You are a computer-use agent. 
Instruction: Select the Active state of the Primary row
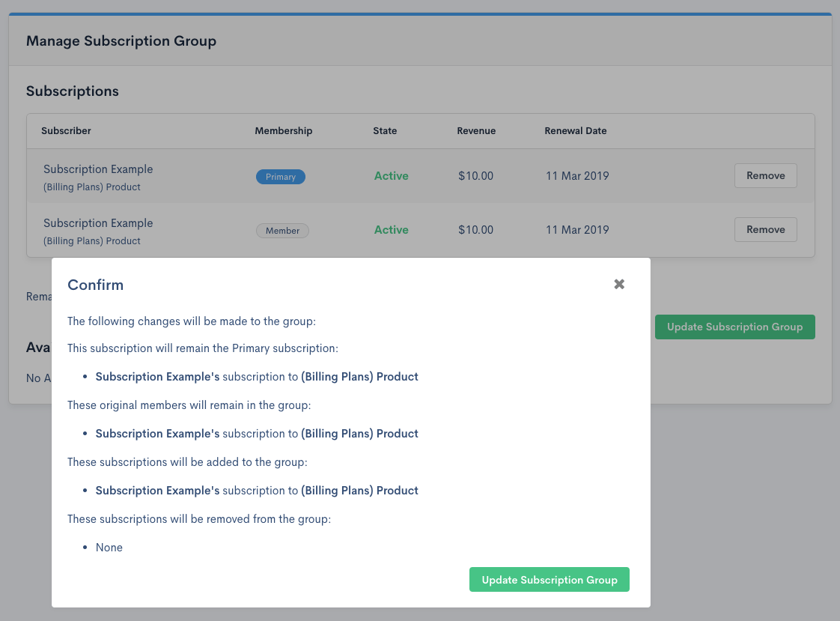pyautogui.click(x=391, y=176)
